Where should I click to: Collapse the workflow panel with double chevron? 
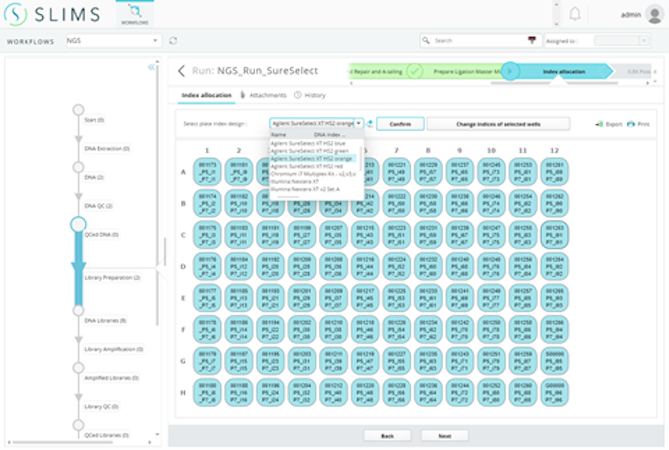pos(151,67)
